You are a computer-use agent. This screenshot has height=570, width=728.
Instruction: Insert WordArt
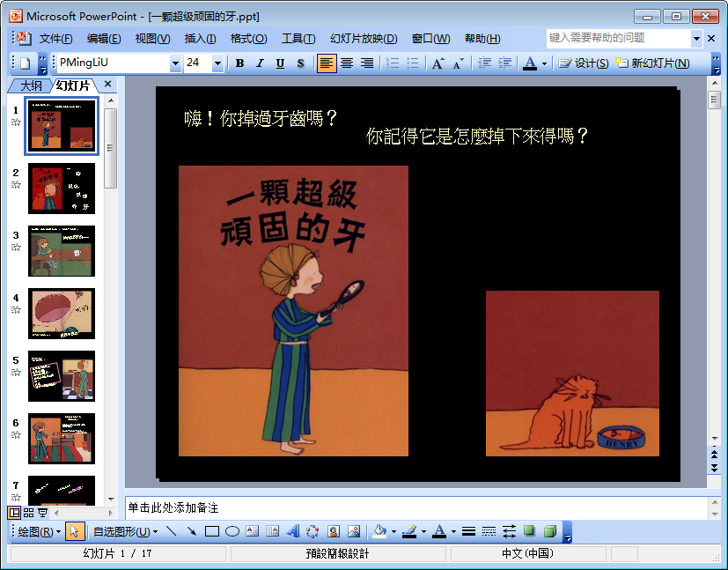293,531
